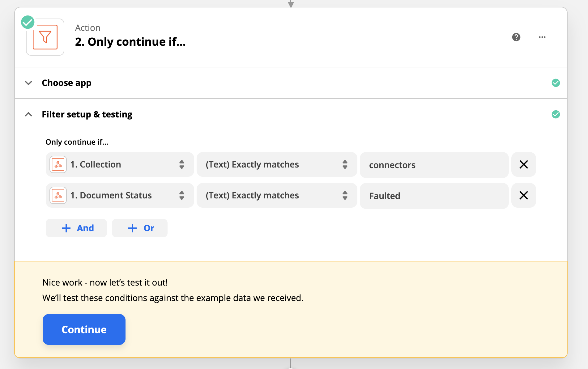588x369 pixels.
Task: Open the help question mark icon
Action: (516, 37)
